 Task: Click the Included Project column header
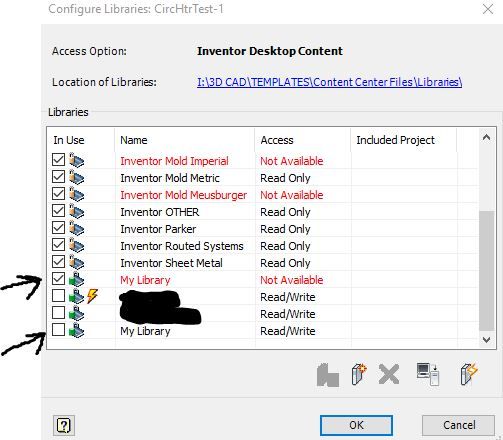404,140
